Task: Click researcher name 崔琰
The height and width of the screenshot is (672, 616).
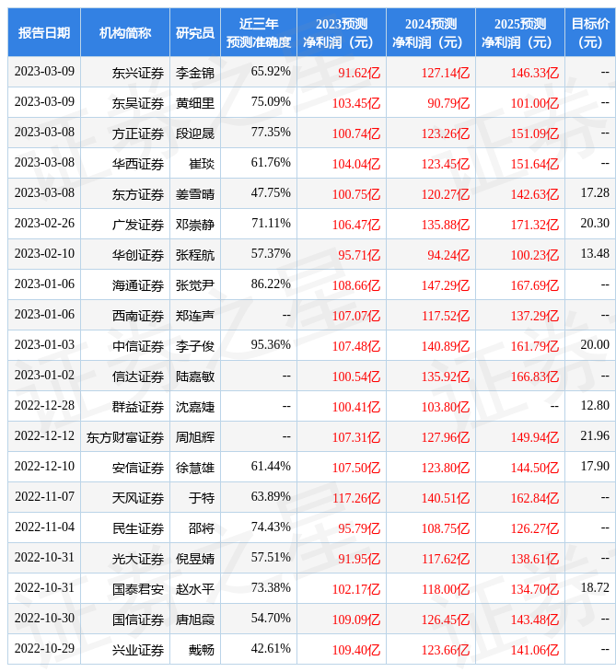Action: 202,164
